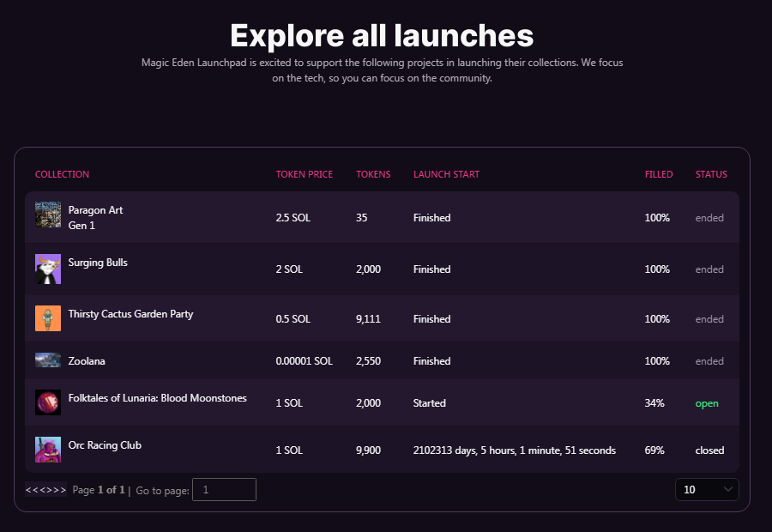This screenshot has width=772, height=532.
Task: Select the Page 1 of 1 indicator
Action: click(x=99, y=490)
